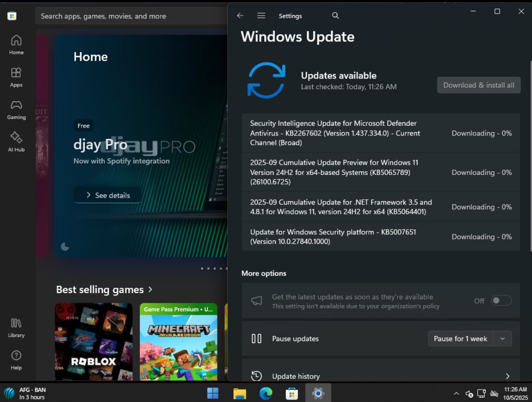Click the Game Pass Premium label
This screenshot has height=402, width=532.
(x=178, y=309)
